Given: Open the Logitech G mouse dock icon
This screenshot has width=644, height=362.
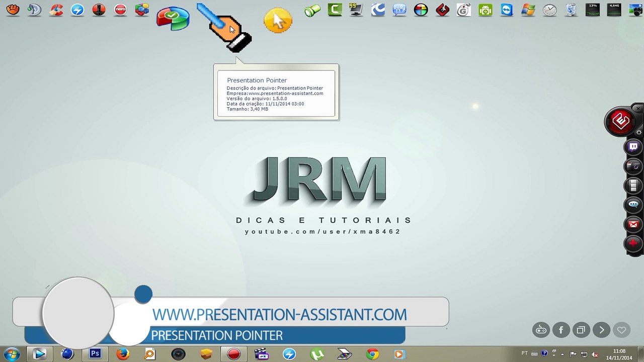Looking at the screenshot, I should (x=463, y=10).
